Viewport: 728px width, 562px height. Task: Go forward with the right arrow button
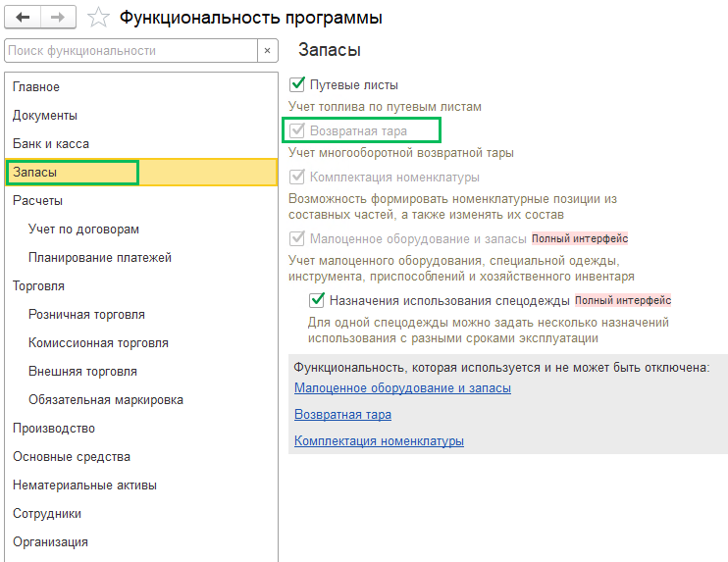[x=58, y=18]
